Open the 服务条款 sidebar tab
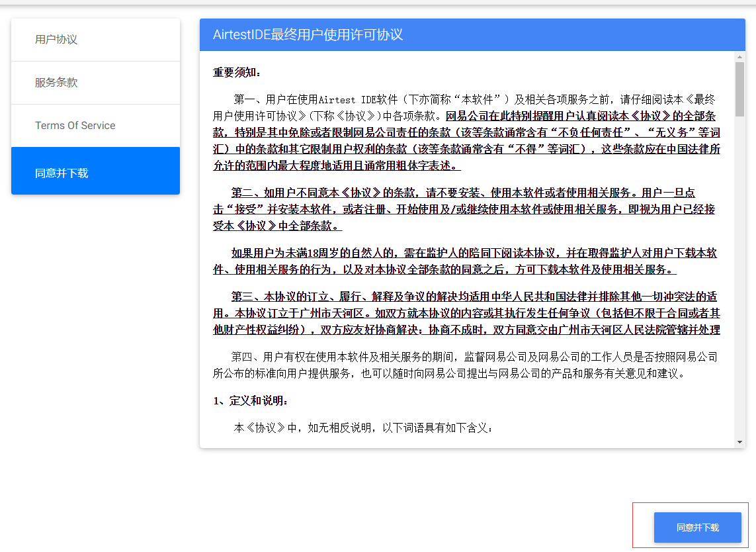This screenshot has width=756, height=552. (95, 83)
